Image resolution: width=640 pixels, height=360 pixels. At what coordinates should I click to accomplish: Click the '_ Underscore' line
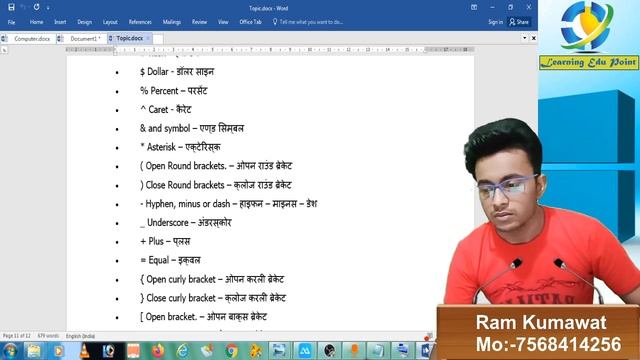(185, 222)
